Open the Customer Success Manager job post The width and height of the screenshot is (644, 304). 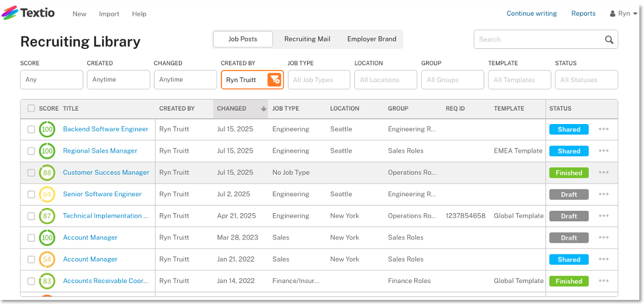pyautogui.click(x=106, y=172)
